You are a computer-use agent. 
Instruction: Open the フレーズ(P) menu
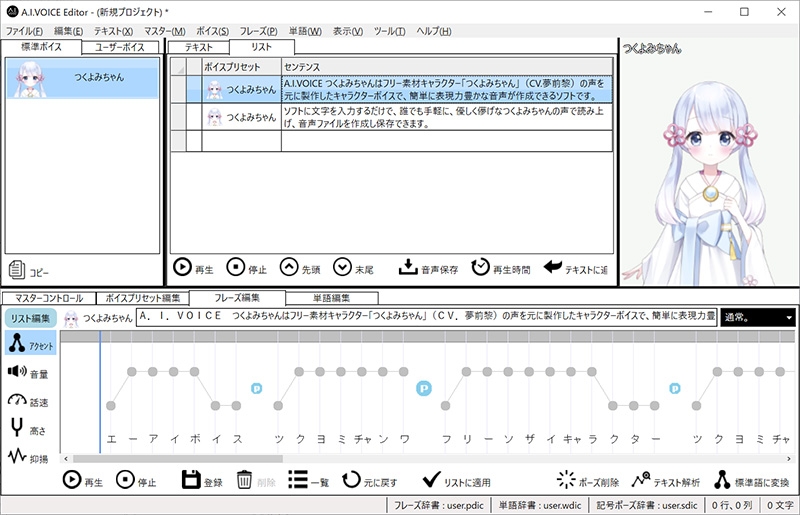click(x=258, y=31)
